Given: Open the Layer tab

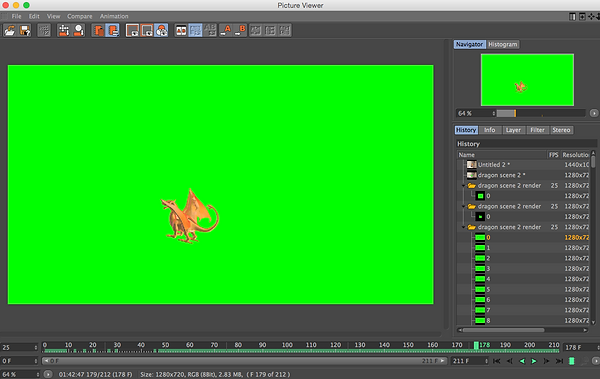Looking at the screenshot, I should click(513, 130).
